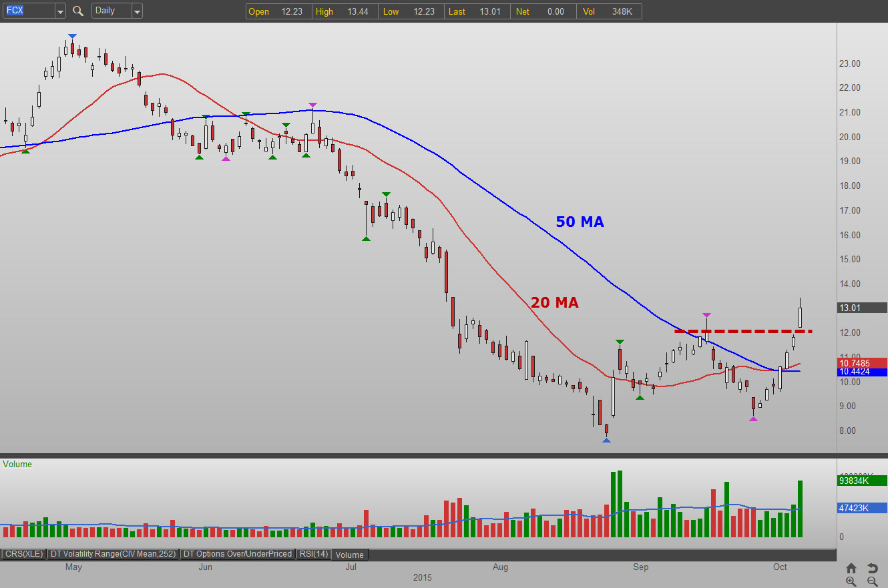Click the 2015 year label on the date axis
The height and width of the screenshot is (588, 888).
pyautogui.click(x=423, y=577)
